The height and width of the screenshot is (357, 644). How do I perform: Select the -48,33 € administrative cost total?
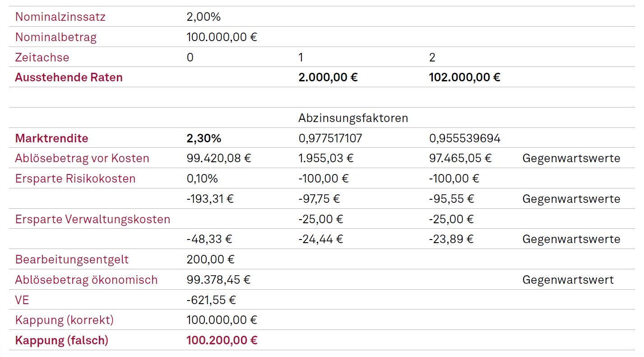(x=209, y=239)
